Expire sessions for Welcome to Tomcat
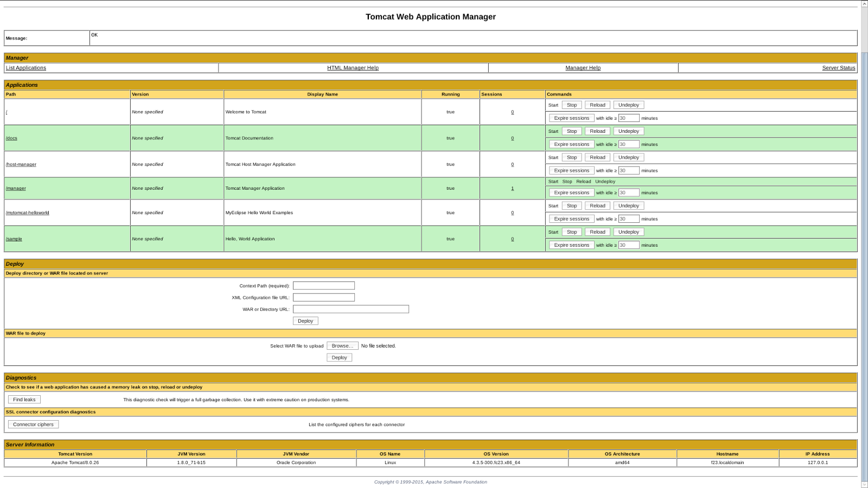Image resolution: width=868 pixels, height=488 pixels. coord(571,118)
